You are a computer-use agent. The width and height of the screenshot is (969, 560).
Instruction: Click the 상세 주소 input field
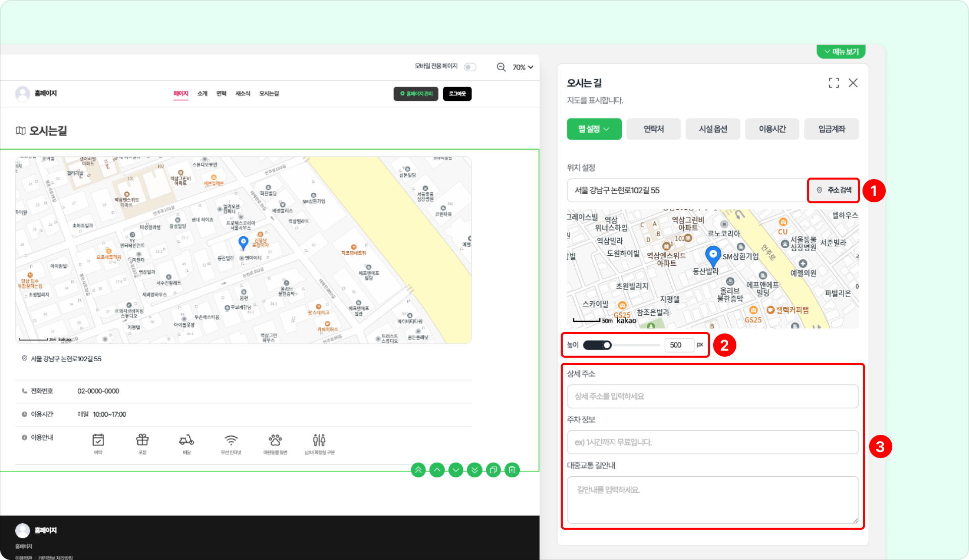pos(712,397)
